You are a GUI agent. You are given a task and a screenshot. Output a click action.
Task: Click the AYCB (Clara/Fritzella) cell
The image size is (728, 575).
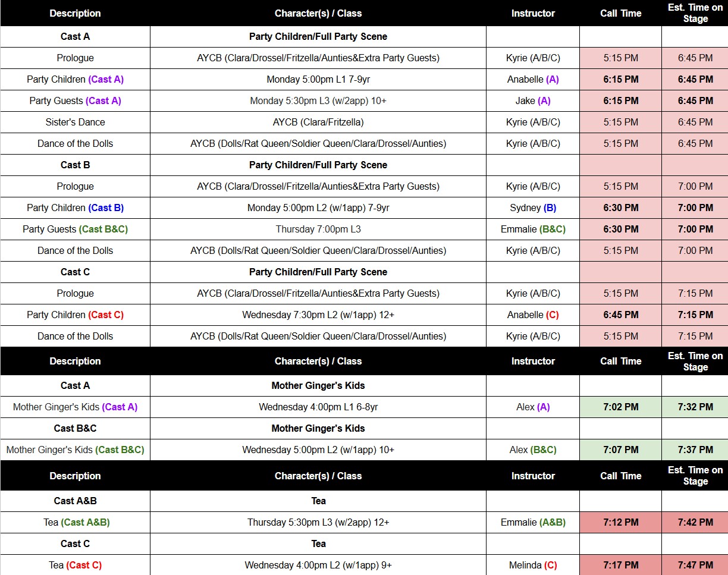tap(318, 122)
